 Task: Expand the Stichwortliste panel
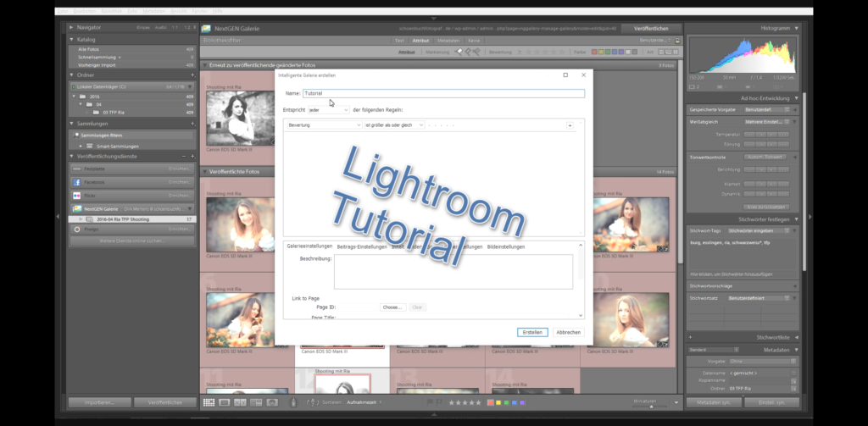[x=797, y=337]
